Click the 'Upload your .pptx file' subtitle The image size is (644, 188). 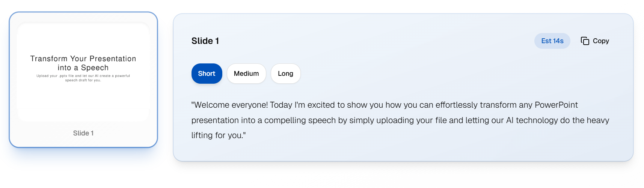point(83,76)
